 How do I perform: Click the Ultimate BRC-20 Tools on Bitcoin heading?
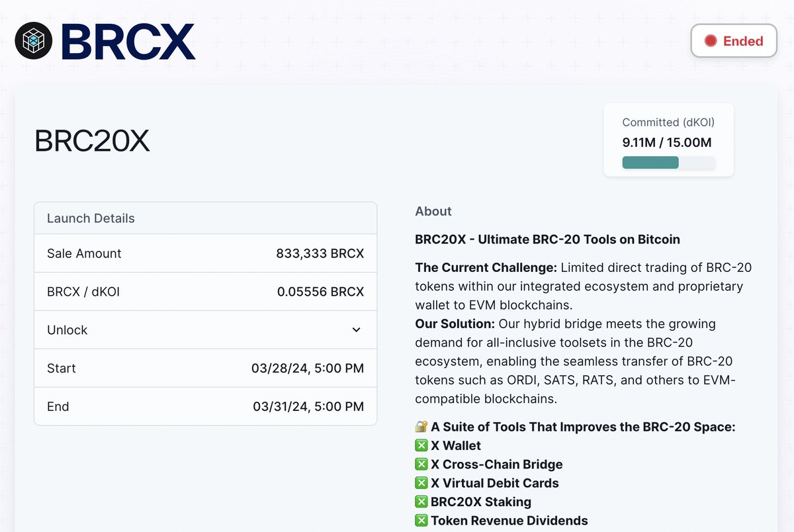(547, 239)
